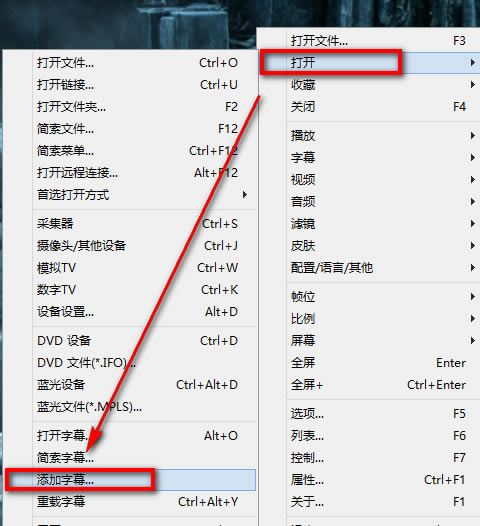
Task: Click the highlighted 打开 submenu item
Action: pyautogui.click(x=370, y=63)
